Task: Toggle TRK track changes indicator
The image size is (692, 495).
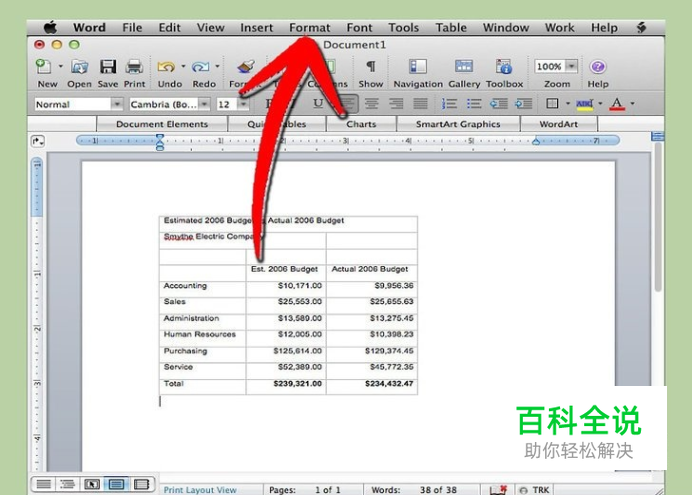Action: pos(534,490)
